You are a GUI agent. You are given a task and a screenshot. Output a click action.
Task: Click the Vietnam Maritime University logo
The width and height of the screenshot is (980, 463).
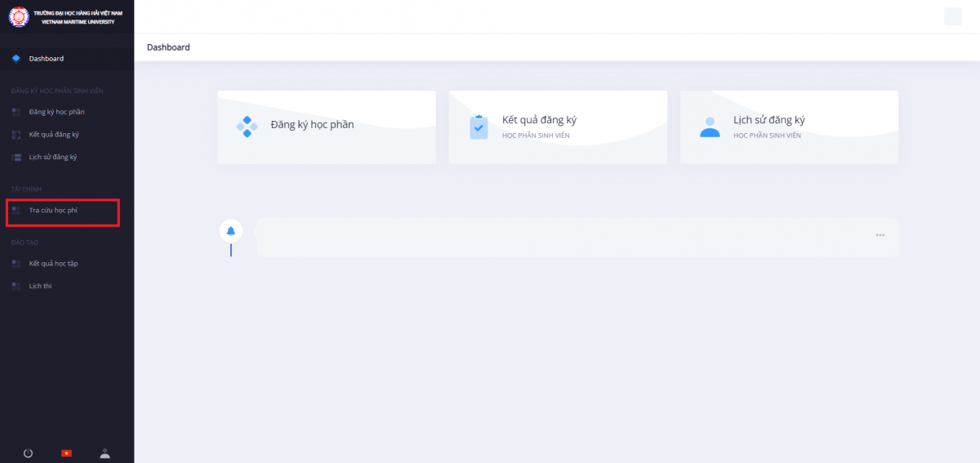18,16
